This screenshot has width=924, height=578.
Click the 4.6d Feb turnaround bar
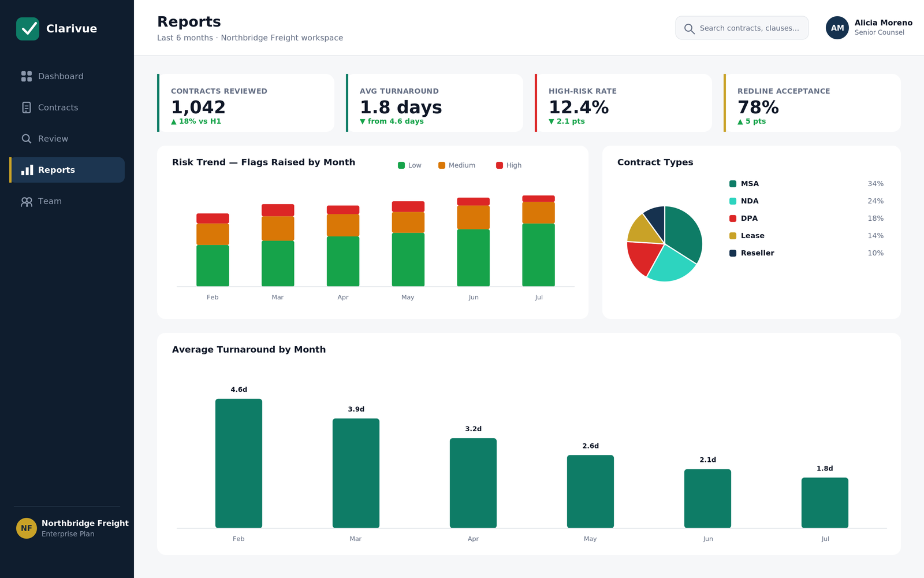click(239, 463)
